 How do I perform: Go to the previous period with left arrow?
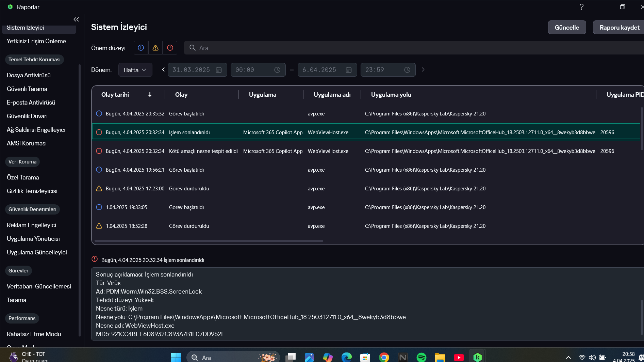pos(163,69)
